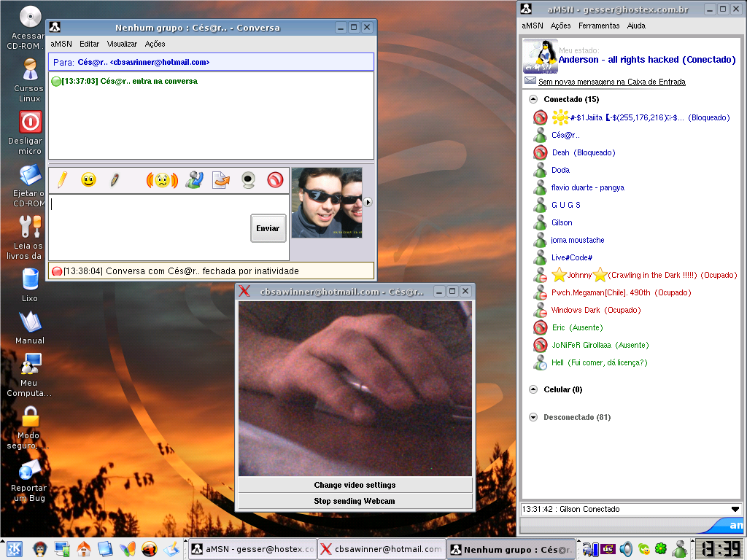747x560 pixels.
Task: Click the send file icon in chat toolbar
Action: [221, 180]
